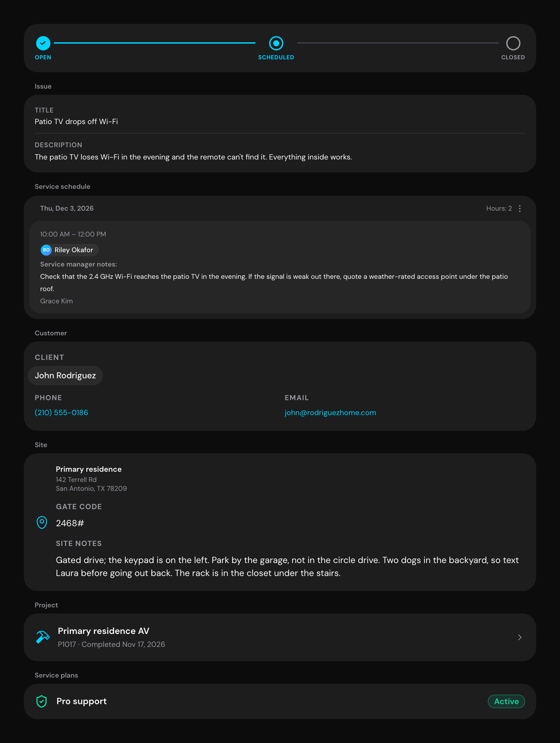Open the Pro support service plan row
Image resolution: width=560 pixels, height=743 pixels.
[x=280, y=701]
